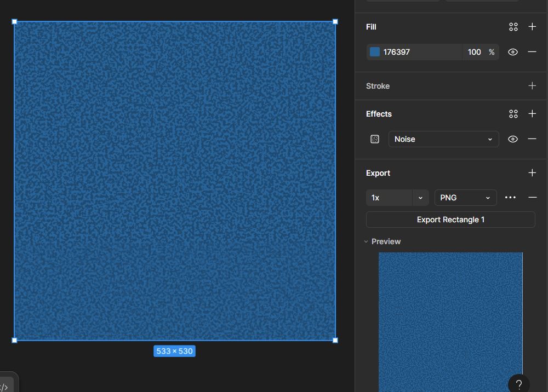548x392 pixels.
Task: Click bottom-left selection handle of rectangle
Action: [14, 341]
